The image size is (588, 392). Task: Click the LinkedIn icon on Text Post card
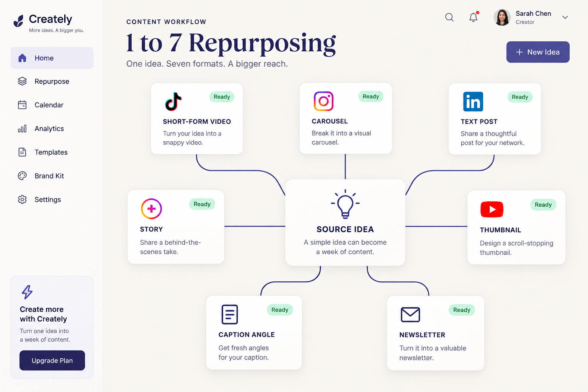point(473,101)
